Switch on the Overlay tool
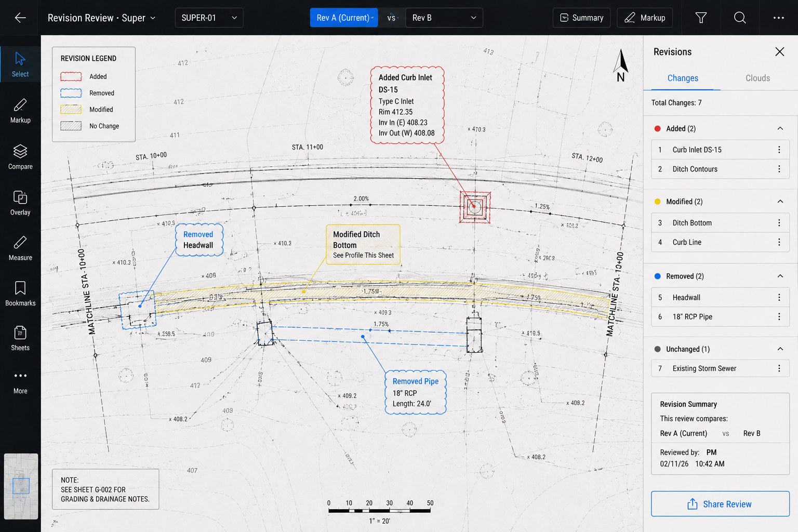 20,203
